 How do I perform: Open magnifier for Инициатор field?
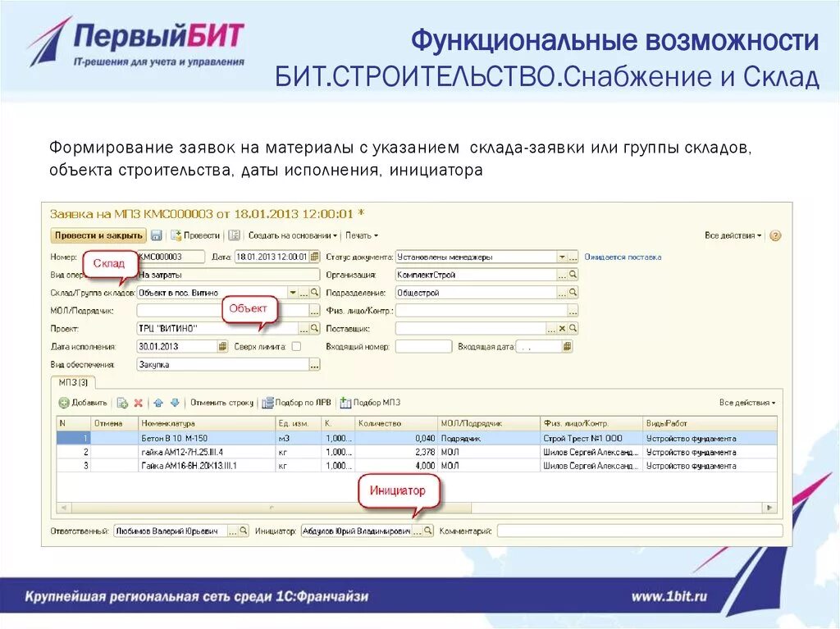tap(428, 531)
